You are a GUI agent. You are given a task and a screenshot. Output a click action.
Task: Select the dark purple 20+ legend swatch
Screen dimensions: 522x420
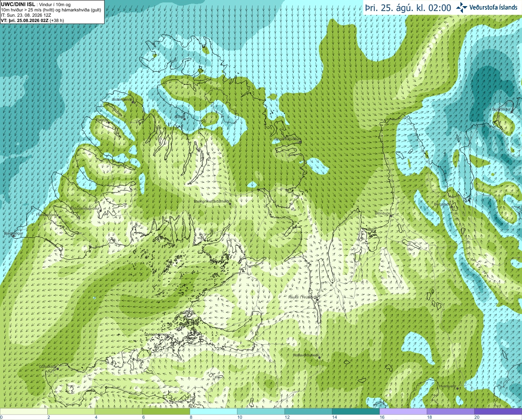click(498, 411)
